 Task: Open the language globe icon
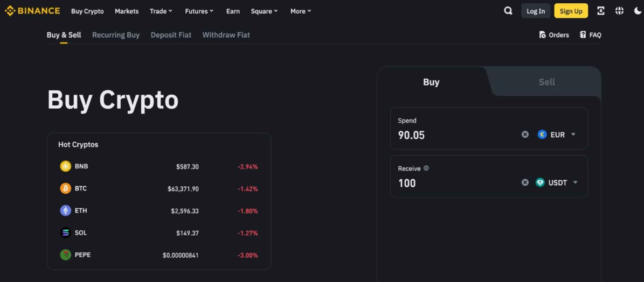619,11
